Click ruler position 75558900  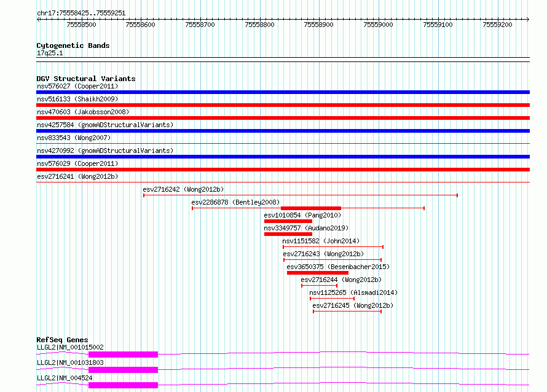click(318, 25)
